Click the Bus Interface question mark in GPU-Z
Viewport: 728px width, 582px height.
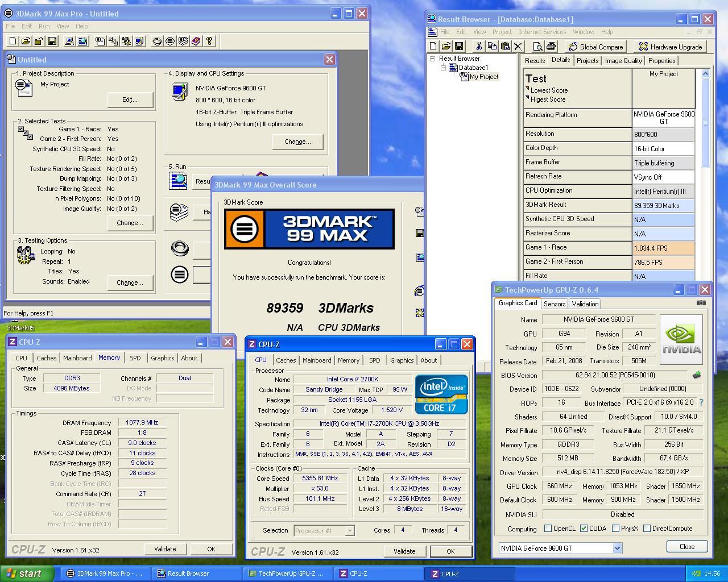tap(701, 402)
